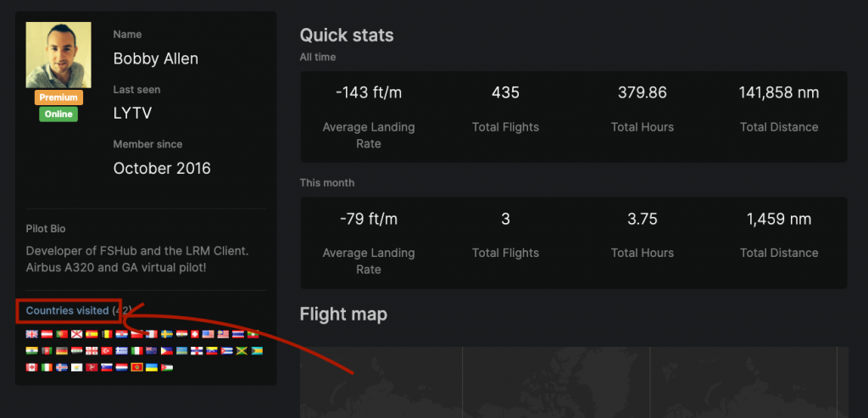Click the Flight map area
This screenshot has width=868, height=418.
[x=574, y=382]
